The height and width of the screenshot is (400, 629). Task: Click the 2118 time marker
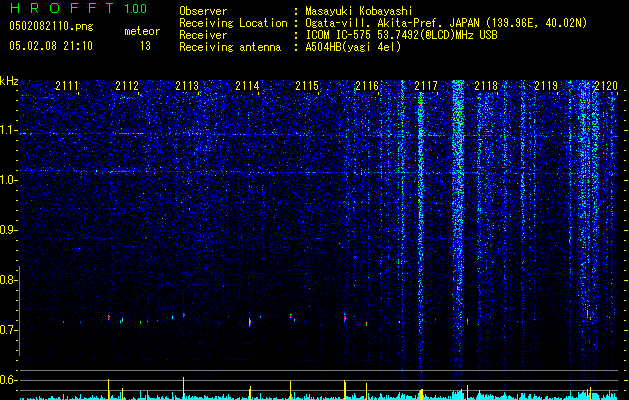[x=486, y=86]
